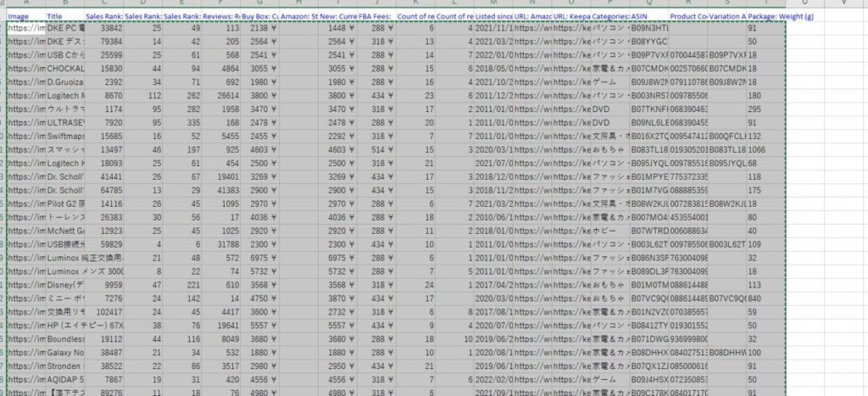
Task: Select the title cell "D.Gruoiza"
Action: pyautogui.click(x=64, y=82)
